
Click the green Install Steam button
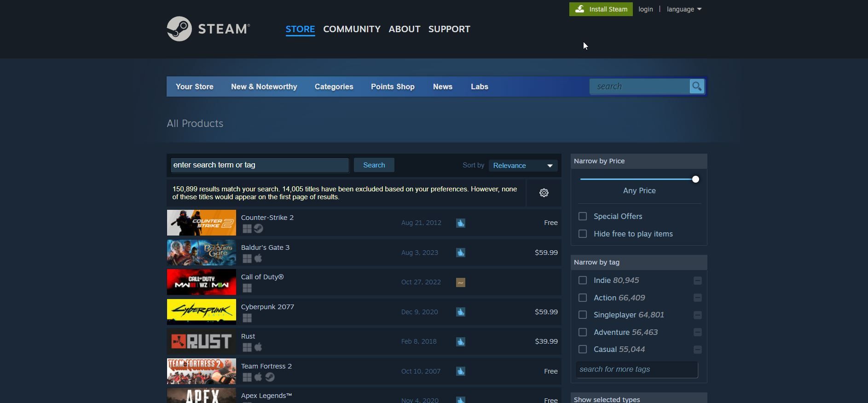pos(601,9)
